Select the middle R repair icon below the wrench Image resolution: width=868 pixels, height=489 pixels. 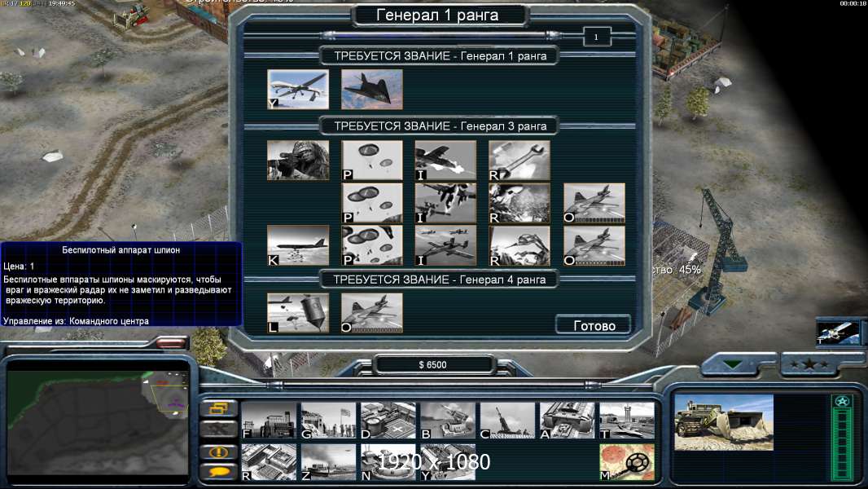tap(519, 203)
